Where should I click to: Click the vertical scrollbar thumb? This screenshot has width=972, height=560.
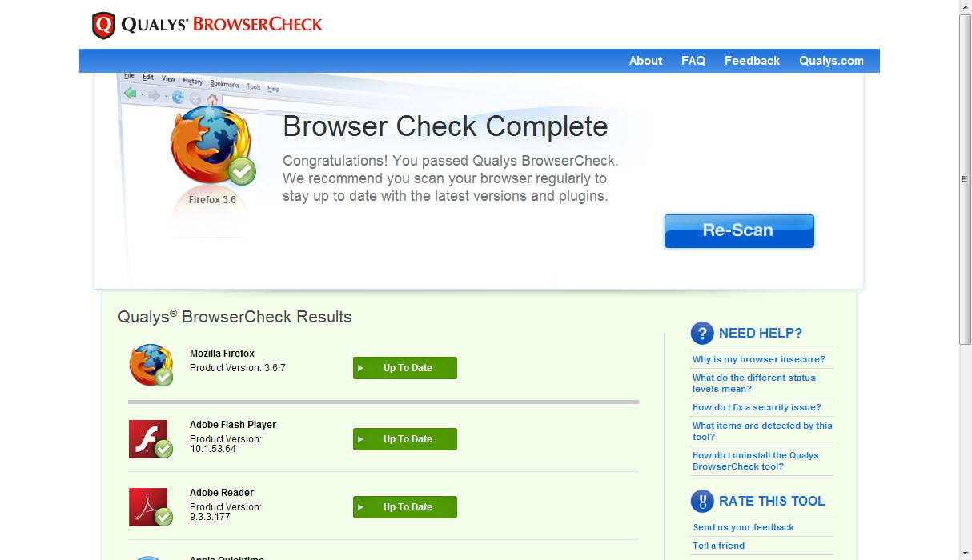coord(966,179)
